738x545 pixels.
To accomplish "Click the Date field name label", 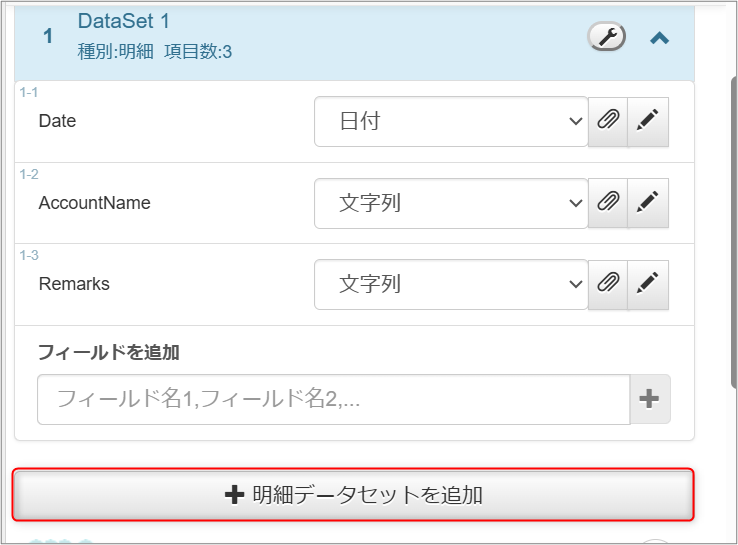I will click(57, 121).
